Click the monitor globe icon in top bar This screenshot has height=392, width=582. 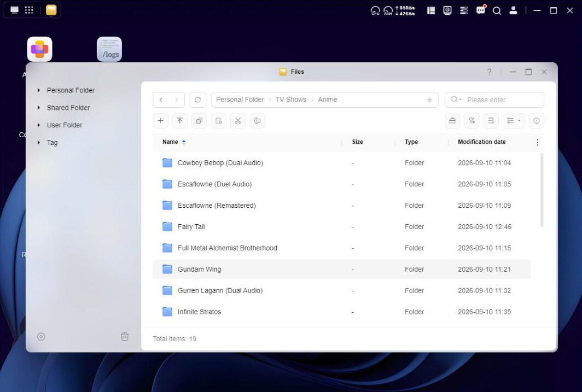(x=447, y=10)
